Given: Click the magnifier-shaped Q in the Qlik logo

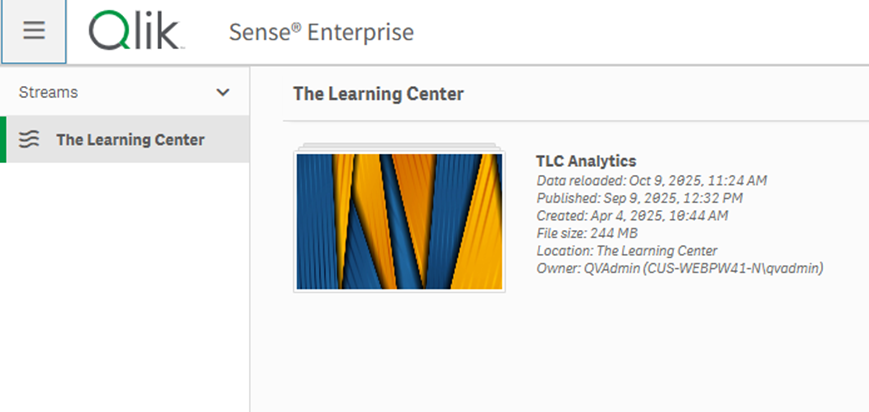Looking at the screenshot, I should (108, 31).
